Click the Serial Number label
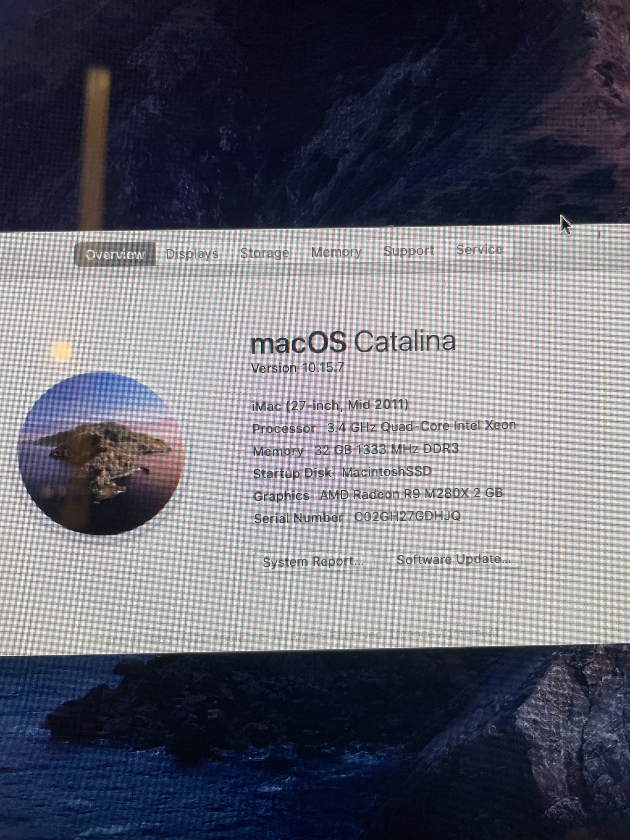The height and width of the screenshot is (840, 630). point(298,518)
